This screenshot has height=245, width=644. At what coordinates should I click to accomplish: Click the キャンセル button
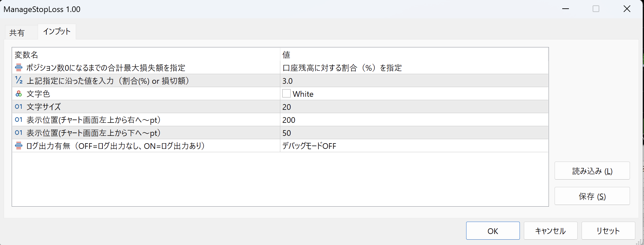pos(550,231)
